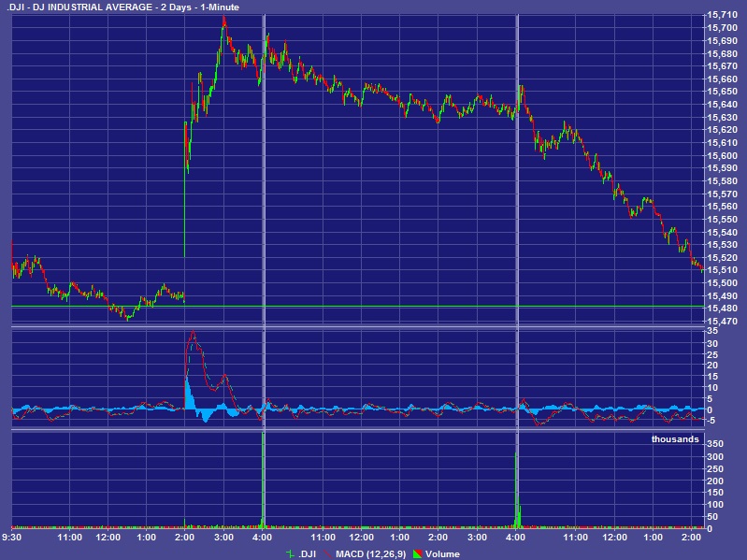The height and width of the screenshot is (560, 747).
Task: Click the MACD peak near 35
Action: click(193, 333)
